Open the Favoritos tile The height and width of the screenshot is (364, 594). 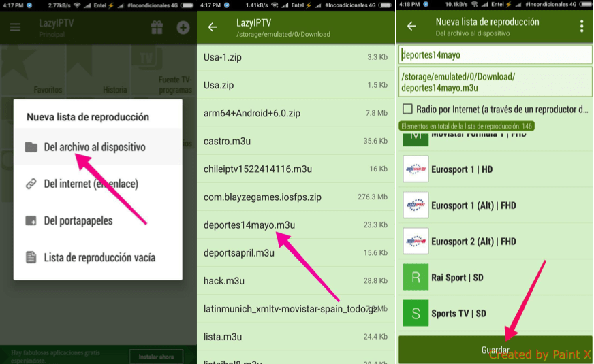tap(33, 70)
